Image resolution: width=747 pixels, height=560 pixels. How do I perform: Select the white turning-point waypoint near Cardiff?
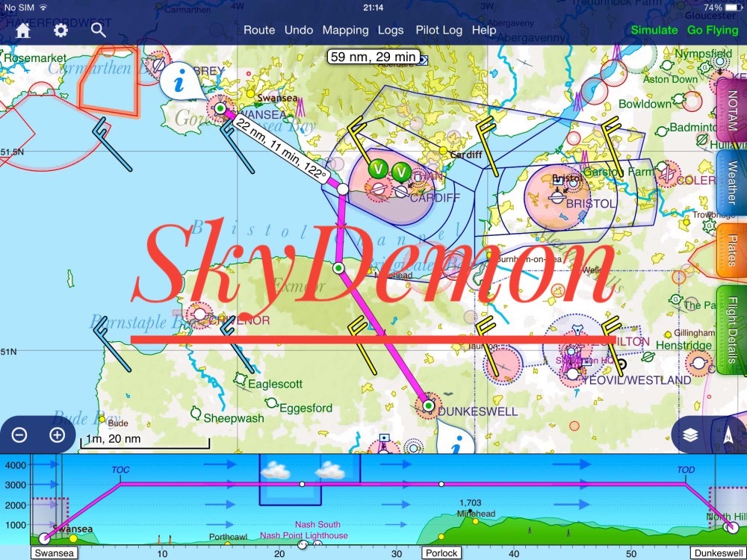point(343,189)
